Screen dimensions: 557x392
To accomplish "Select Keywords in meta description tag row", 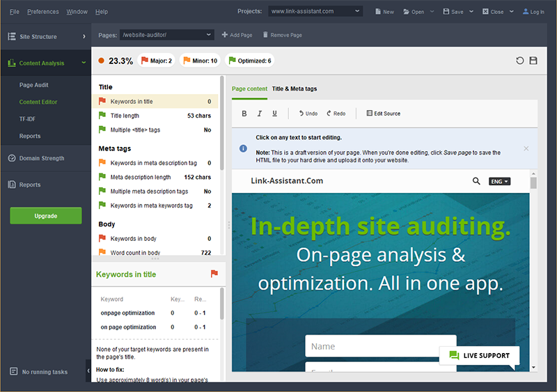I will [155, 163].
